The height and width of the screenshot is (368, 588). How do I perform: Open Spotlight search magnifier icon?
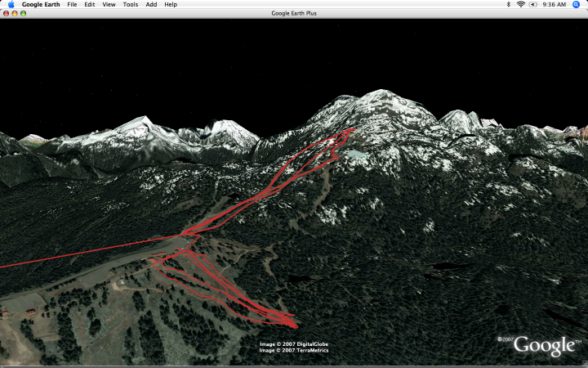[576, 5]
